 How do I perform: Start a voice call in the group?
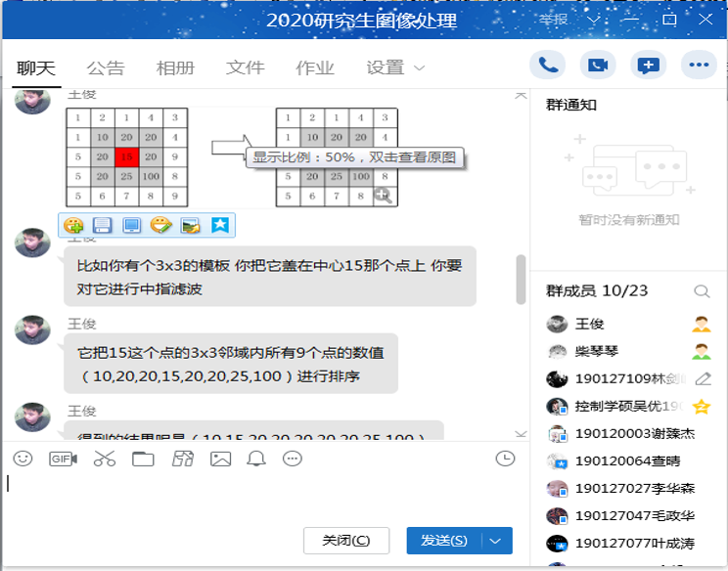(548, 66)
